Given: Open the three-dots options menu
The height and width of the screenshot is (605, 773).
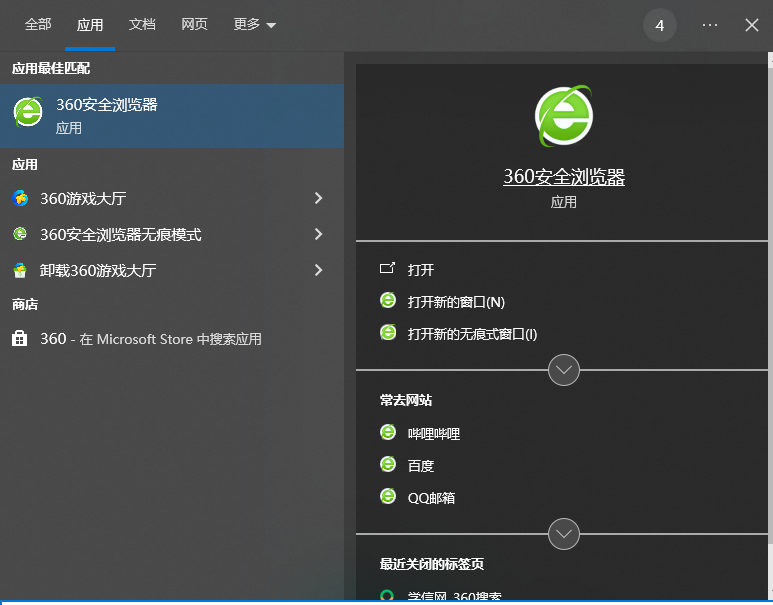Looking at the screenshot, I should 710,25.
